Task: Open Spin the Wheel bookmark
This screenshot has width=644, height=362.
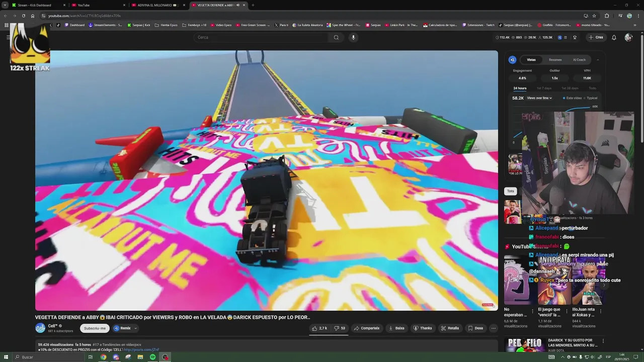Action: [344, 25]
